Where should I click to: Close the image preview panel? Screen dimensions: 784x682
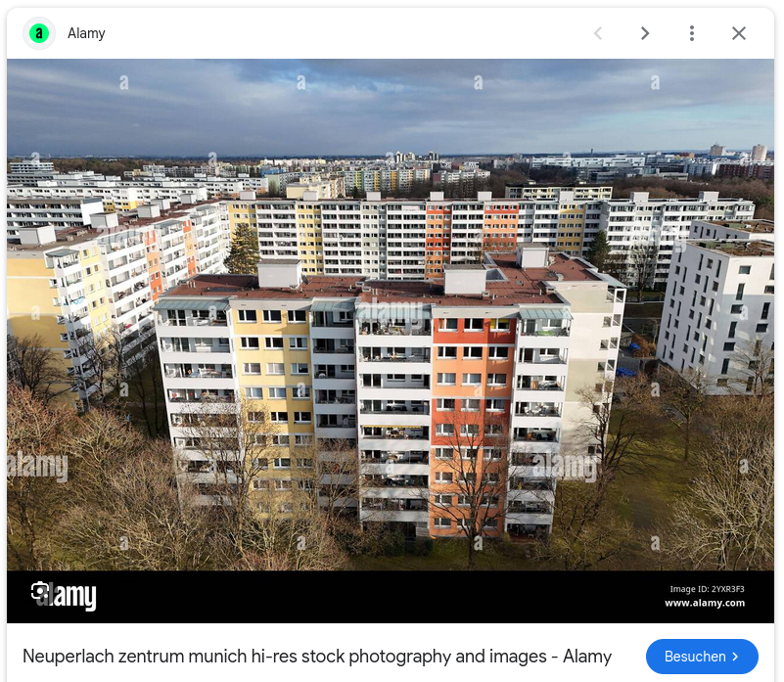point(739,33)
